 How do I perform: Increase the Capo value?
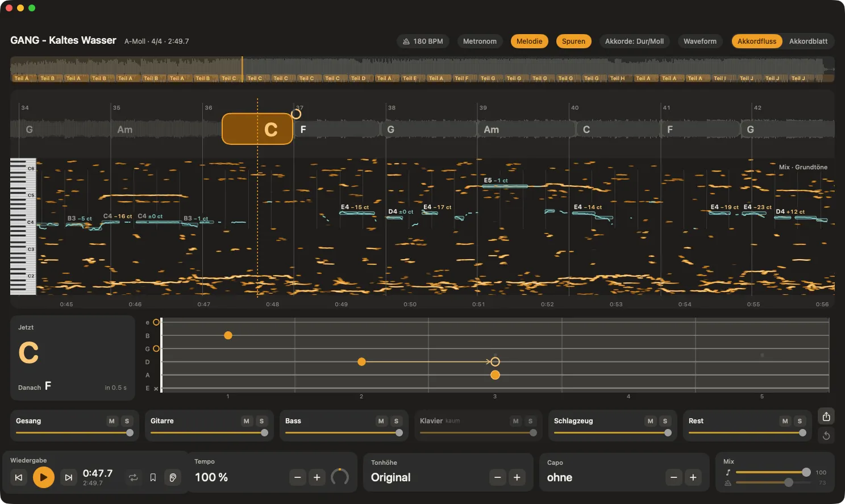coord(693,477)
